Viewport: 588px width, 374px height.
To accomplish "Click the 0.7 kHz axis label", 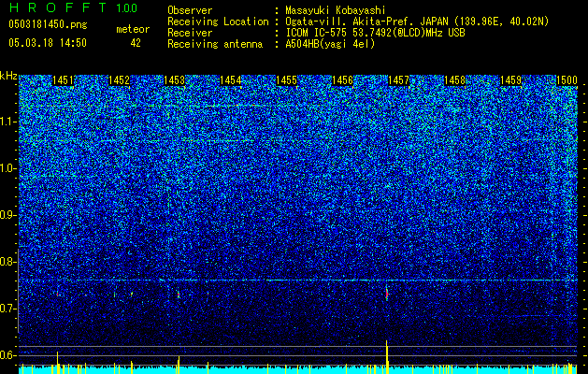I will click(8, 309).
